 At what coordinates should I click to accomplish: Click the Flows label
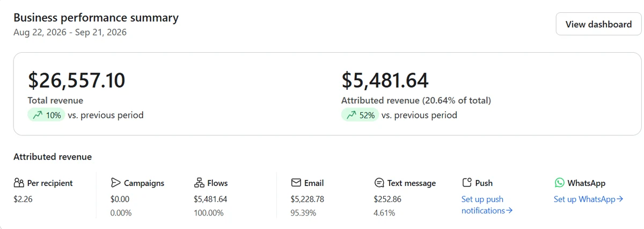click(x=217, y=183)
